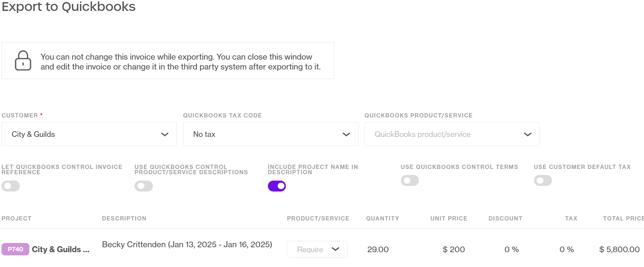This screenshot has height=267, width=644.
Task: Click the tax code dropdown chevron arrow
Action: pyautogui.click(x=347, y=134)
